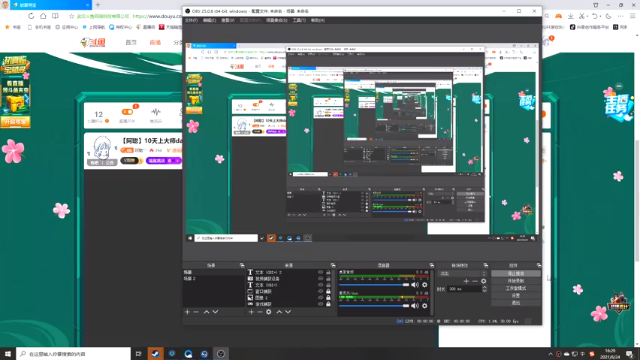Open the Tools menu in OBS
The height and width of the screenshot is (360, 640).
[x=299, y=20]
